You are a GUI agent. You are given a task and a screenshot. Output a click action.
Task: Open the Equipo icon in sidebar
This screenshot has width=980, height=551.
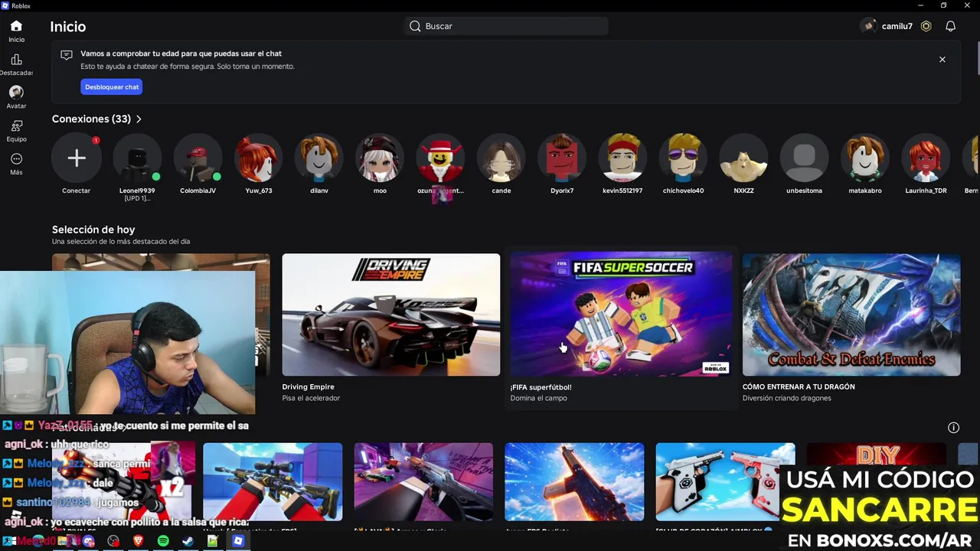(x=16, y=126)
